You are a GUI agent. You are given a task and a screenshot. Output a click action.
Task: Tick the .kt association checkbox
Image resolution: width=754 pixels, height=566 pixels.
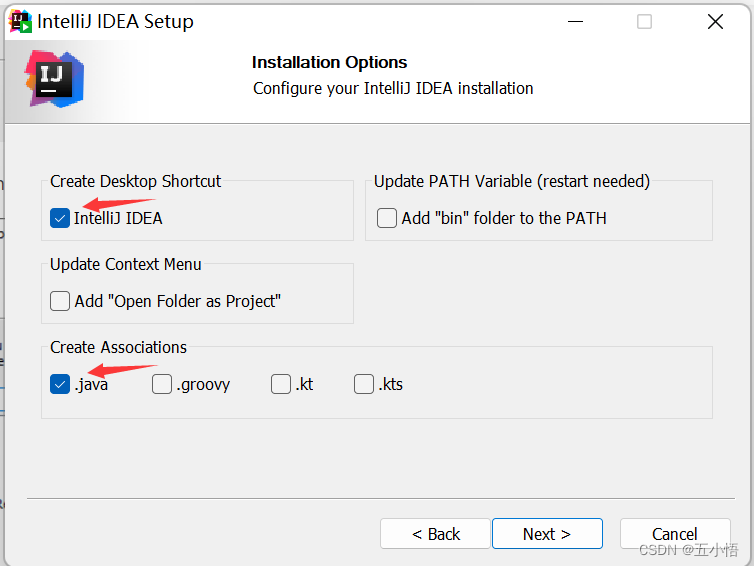tap(281, 384)
